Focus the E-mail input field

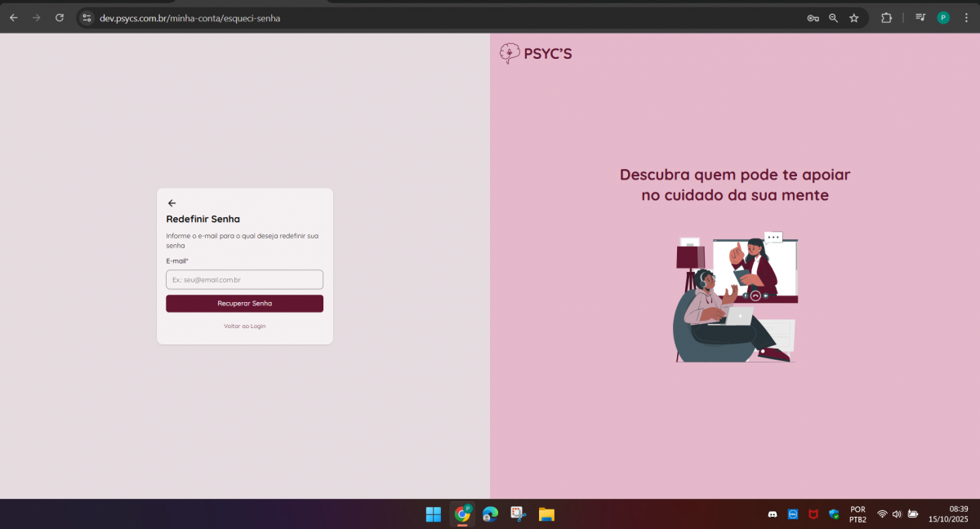click(x=244, y=279)
